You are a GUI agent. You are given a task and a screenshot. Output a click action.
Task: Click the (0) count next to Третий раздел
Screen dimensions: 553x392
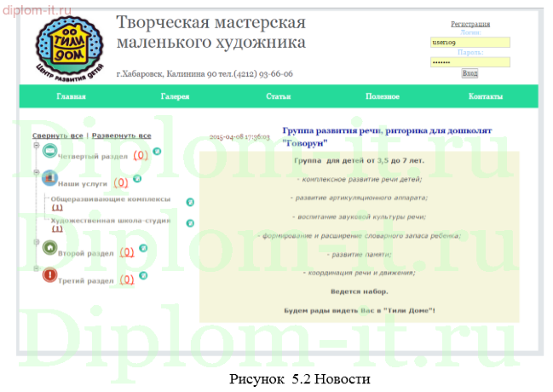click(x=127, y=280)
